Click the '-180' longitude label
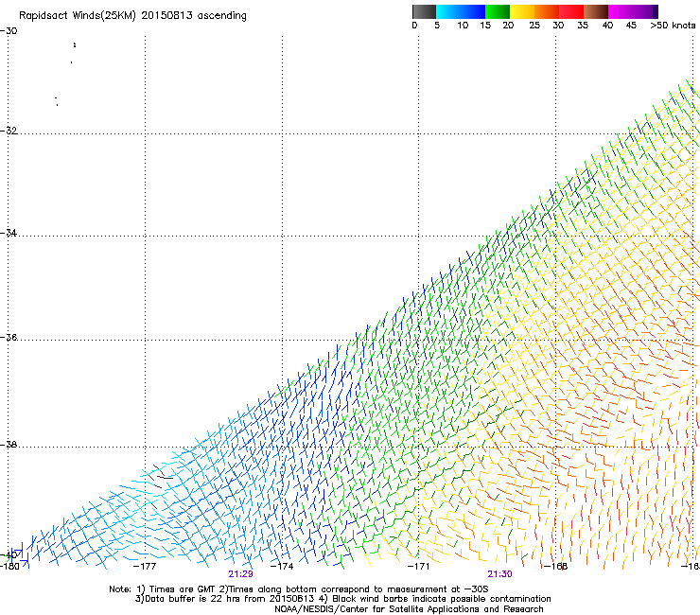Image resolution: width=700 pixels, height=615 pixels. [9, 567]
